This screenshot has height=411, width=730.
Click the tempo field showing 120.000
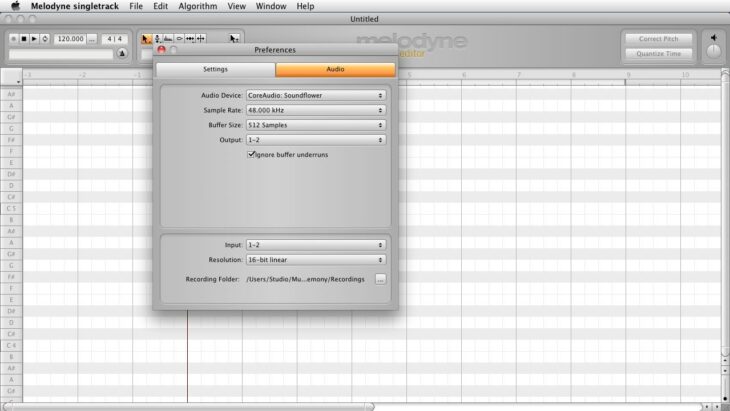pyautogui.click(x=69, y=39)
